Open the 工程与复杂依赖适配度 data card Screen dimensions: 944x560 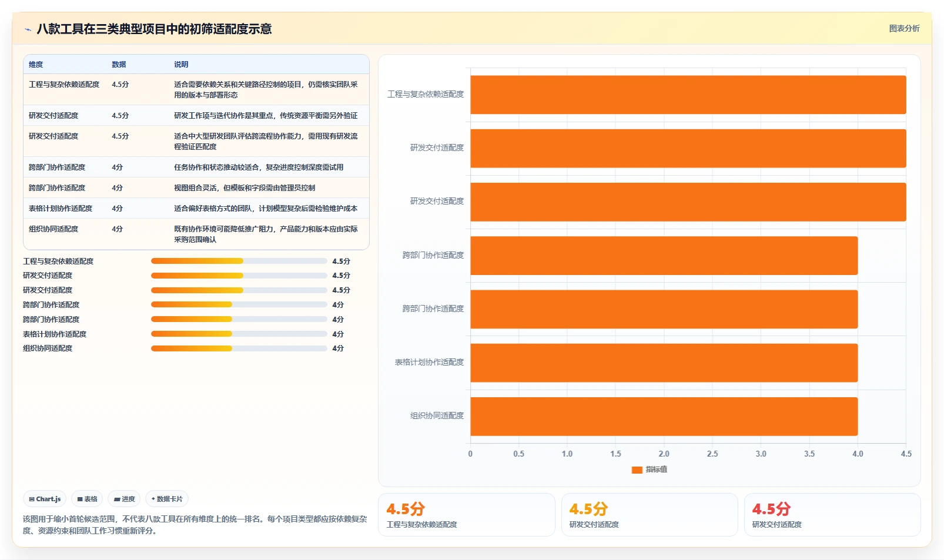coord(467,515)
